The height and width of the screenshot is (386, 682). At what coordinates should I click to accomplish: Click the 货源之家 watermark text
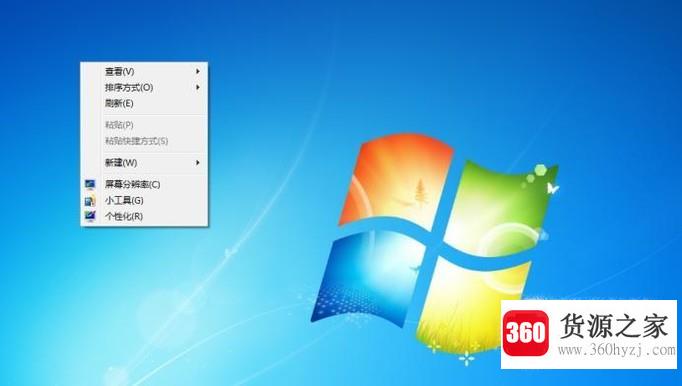[x=614, y=326]
